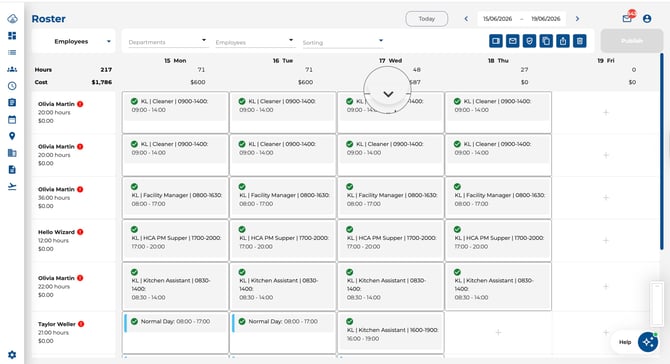The image size is (670, 364).
Task: Open the Employees filter dropdown
Action: coord(255,42)
